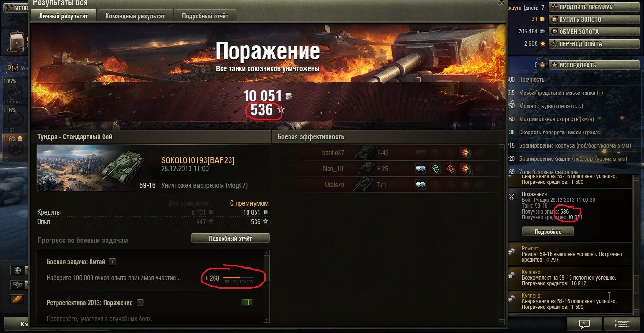This screenshot has height=333, width=644.
Task: Click the Китай task progress bar
Action: click(238, 278)
